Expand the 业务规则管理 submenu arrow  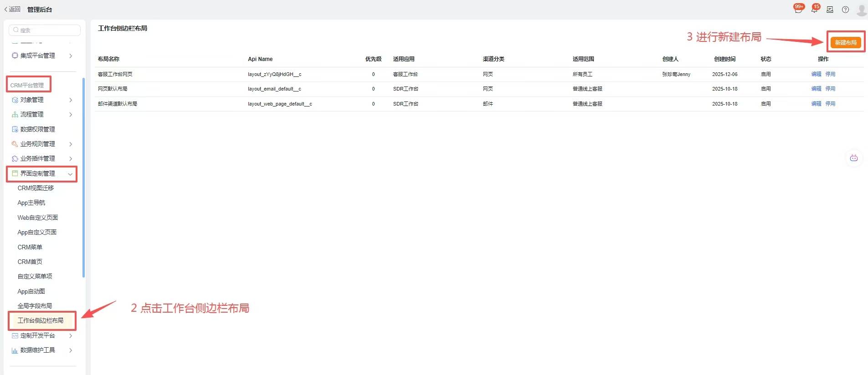[71, 144]
